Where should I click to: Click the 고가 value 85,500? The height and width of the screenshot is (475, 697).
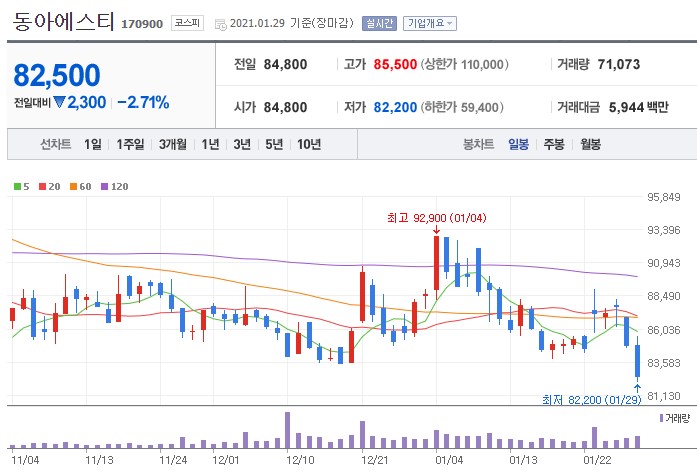pos(395,64)
